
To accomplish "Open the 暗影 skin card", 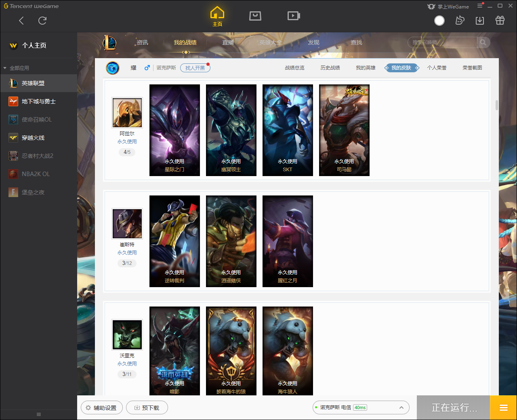I will pyautogui.click(x=174, y=351).
